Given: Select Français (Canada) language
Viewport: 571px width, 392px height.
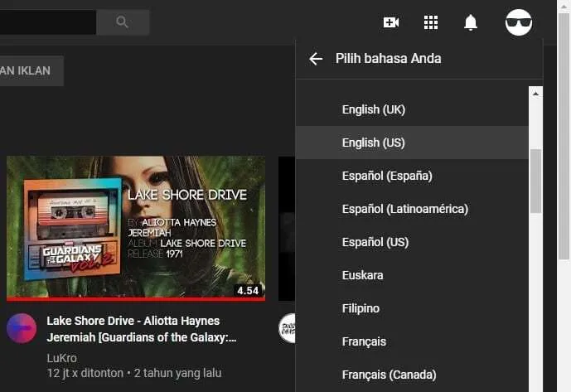Looking at the screenshot, I should (412, 375).
